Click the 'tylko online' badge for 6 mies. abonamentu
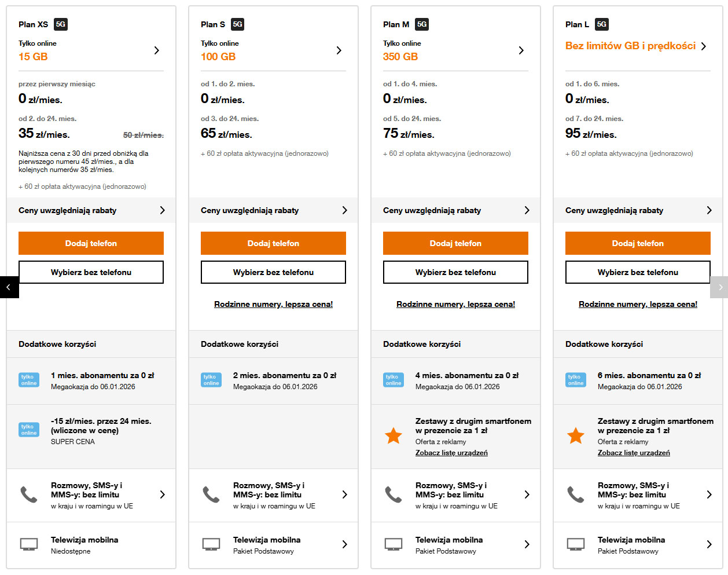Viewport: 728px width, 575px height. [x=576, y=380]
